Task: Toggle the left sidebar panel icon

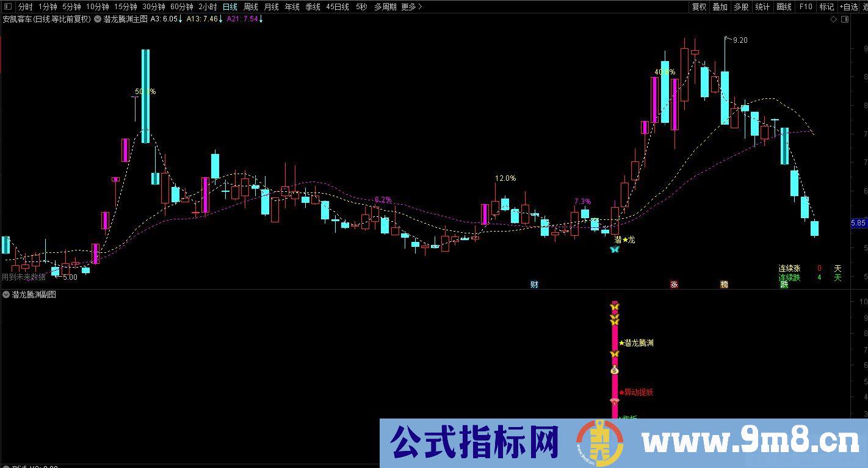Action: [x=8, y=7]
